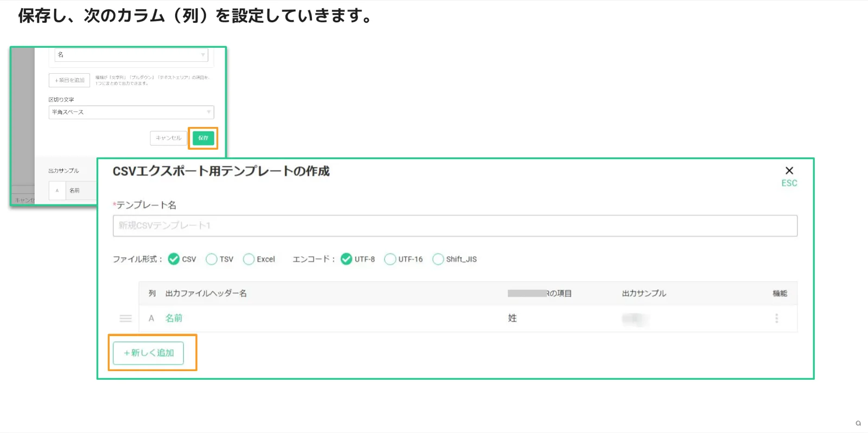
Task: Choose UTF-16 encoding
Action: click(390, 259)
